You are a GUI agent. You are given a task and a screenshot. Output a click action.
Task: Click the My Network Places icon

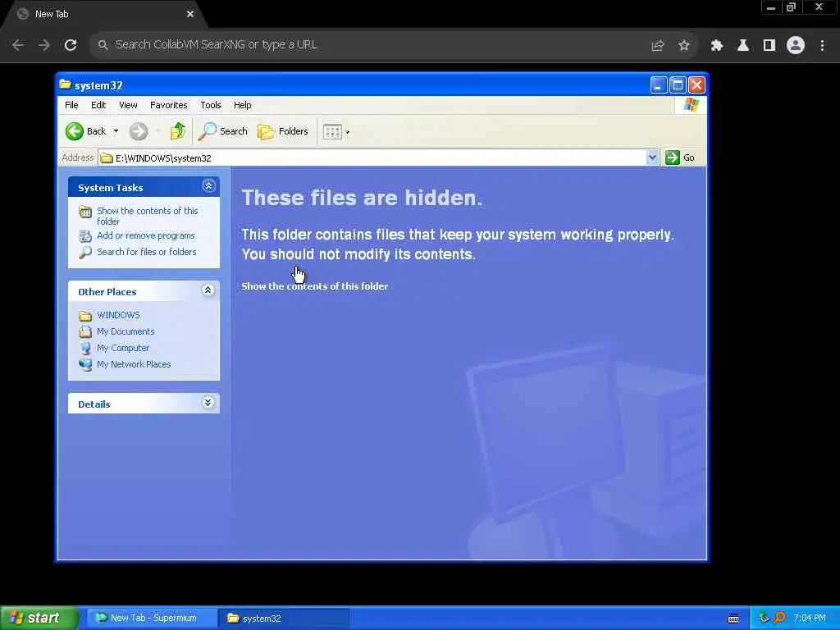coord(85,365)
